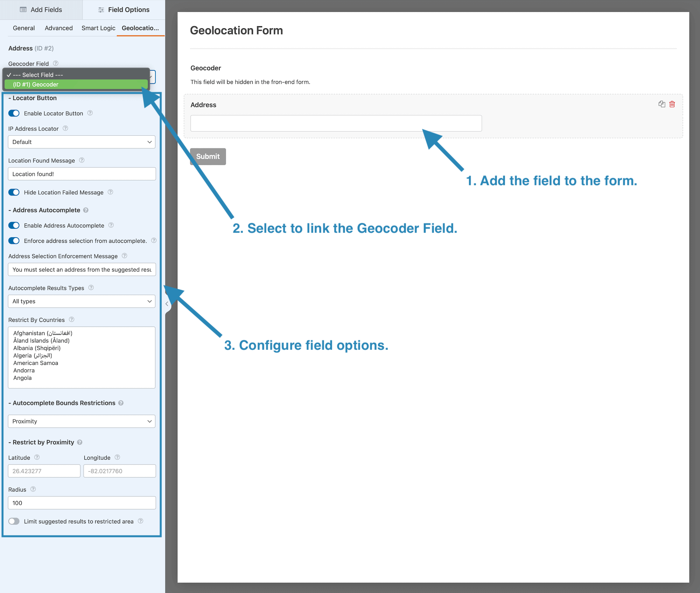Click the Submit button

[208, 156]
